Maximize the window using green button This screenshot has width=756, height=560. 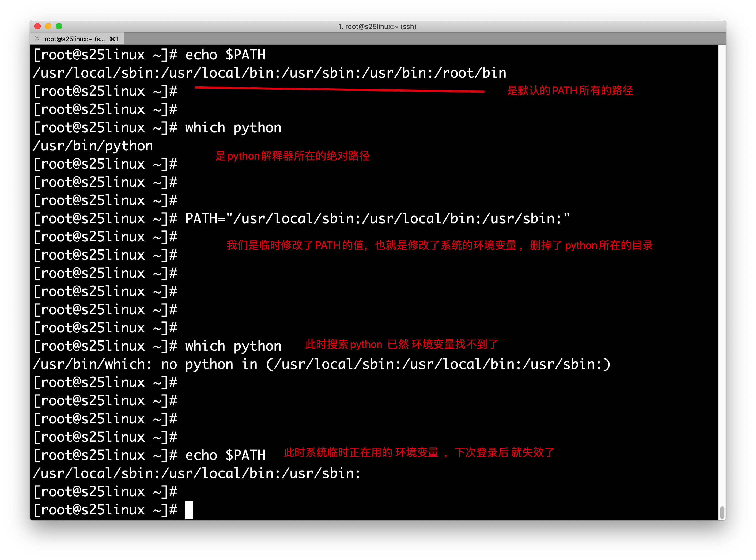coord(59,27)
